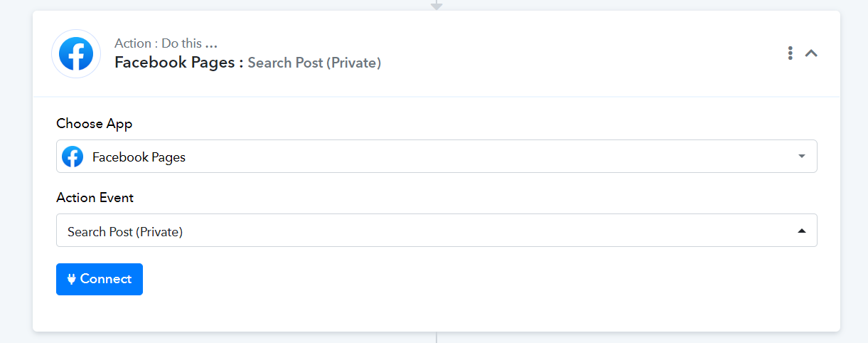Click the Connect button
Screen dimensions: 868x343
100,279
